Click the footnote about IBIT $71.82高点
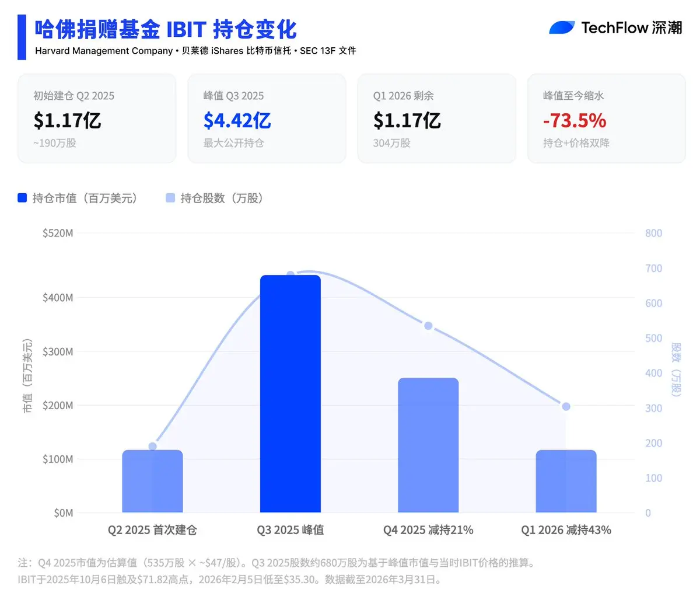 click(x=230, y=580)
